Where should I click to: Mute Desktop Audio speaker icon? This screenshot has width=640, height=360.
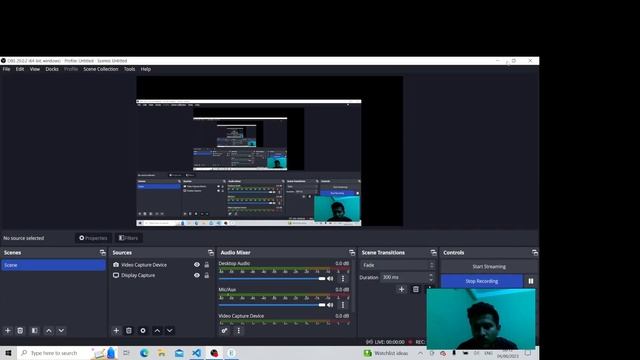click(330, 279)
